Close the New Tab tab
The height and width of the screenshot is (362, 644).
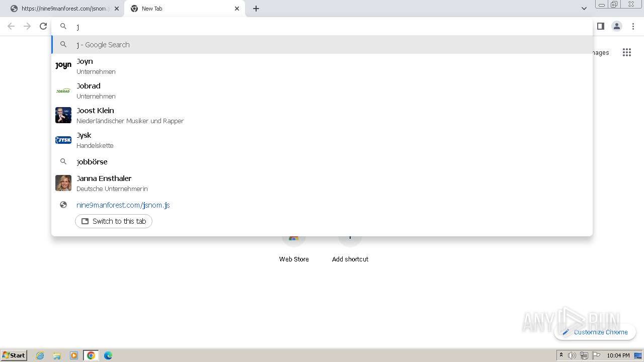tap(237, 9)
